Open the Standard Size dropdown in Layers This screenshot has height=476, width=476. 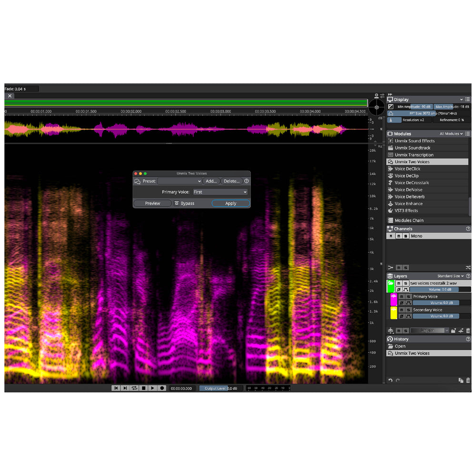[450, 276]
